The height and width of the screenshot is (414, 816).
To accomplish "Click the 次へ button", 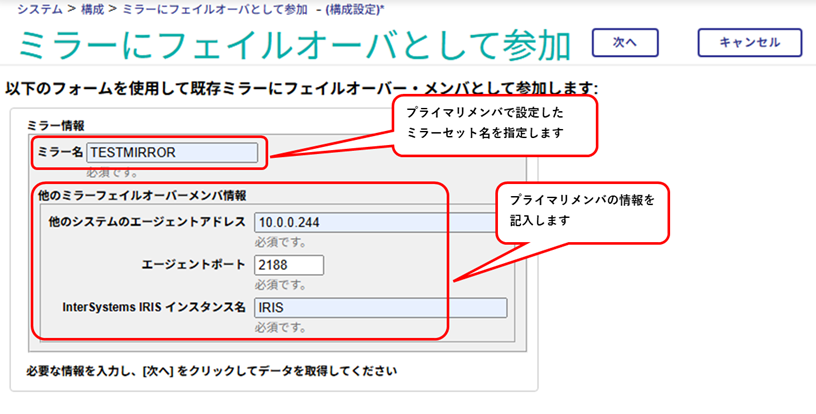I will [x=625, y=43].
